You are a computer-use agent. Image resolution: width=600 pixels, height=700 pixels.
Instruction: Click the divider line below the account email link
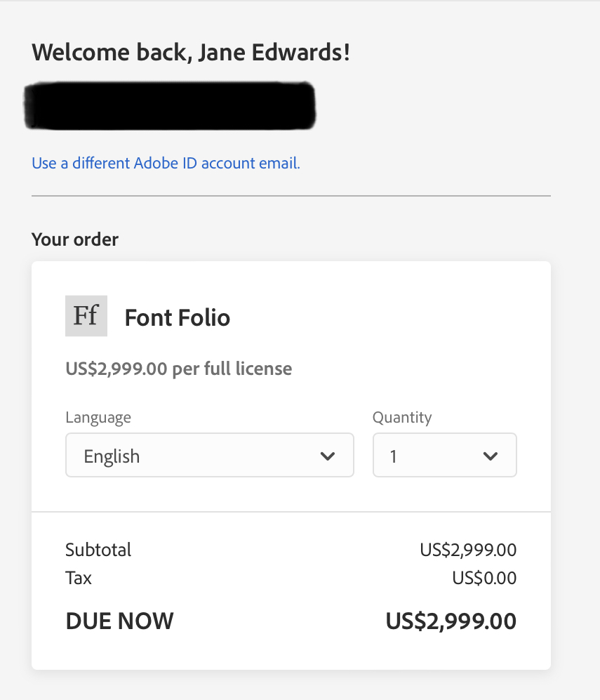pyautogui.click(x=291, y=196)
